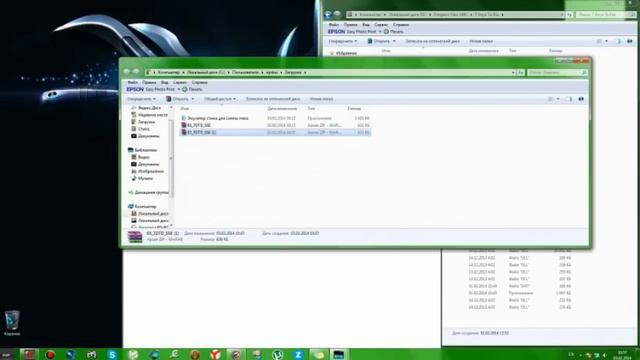Toggle preview pane icon in front window
The image size is (640, 360).
[x=570, y=99]
